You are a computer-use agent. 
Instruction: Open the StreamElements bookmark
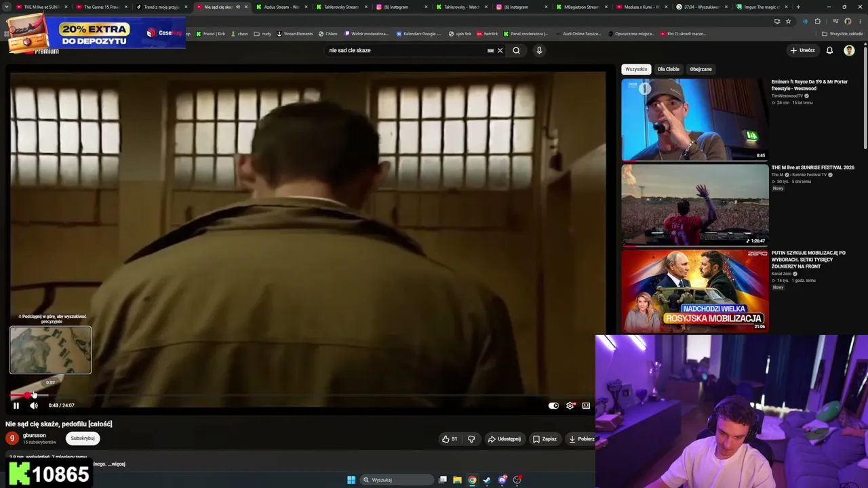(294, 34)
